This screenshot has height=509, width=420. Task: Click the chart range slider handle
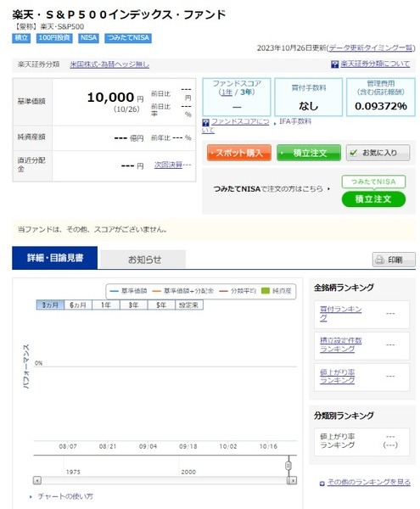288,466
